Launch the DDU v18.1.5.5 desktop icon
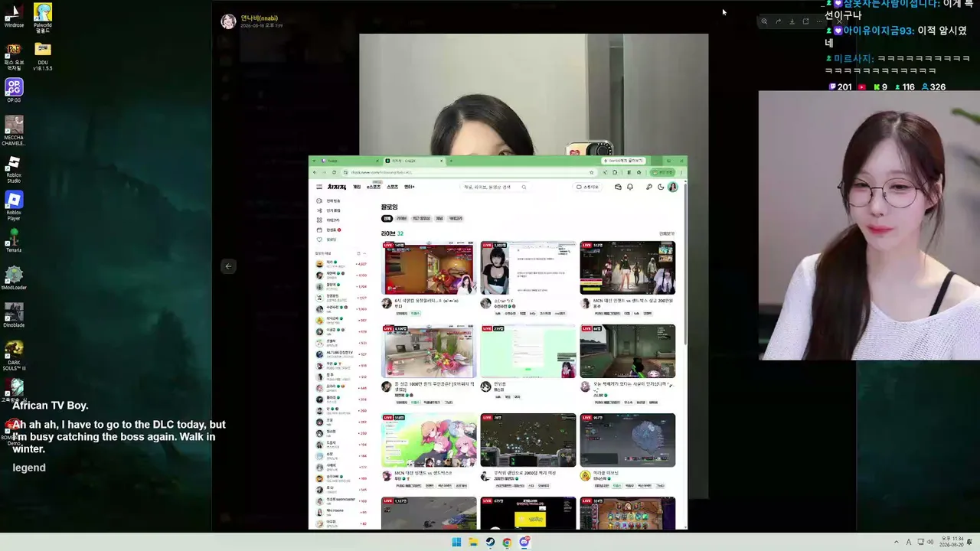This screenshot has height=551, width=980. [43, 56]
